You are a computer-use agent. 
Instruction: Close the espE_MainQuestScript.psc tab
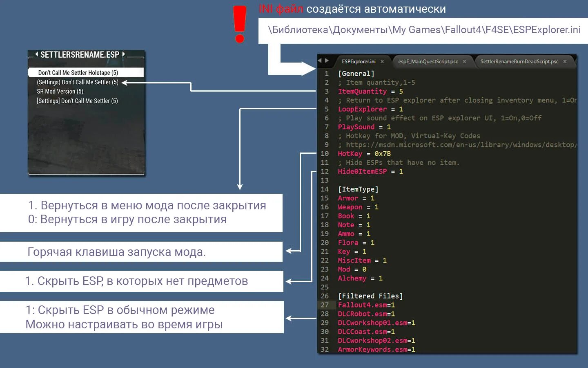pyautogui.click(x=464, y=61)
